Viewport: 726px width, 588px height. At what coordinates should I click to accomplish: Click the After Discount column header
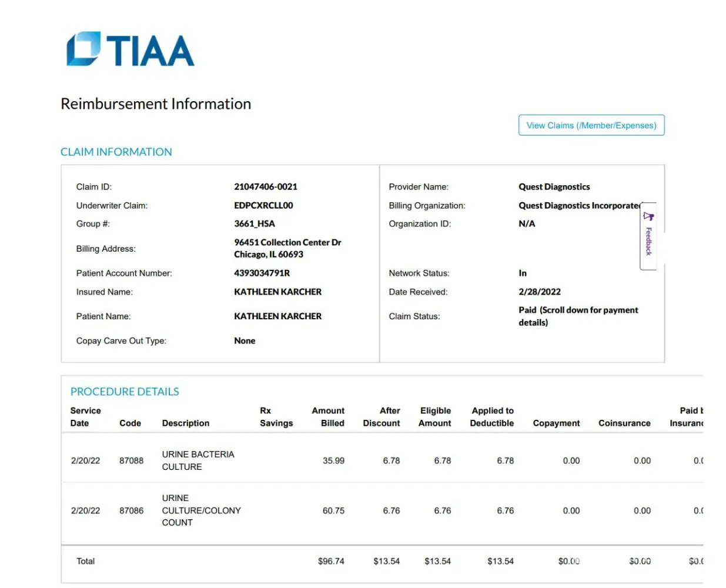tap(382, 417)
